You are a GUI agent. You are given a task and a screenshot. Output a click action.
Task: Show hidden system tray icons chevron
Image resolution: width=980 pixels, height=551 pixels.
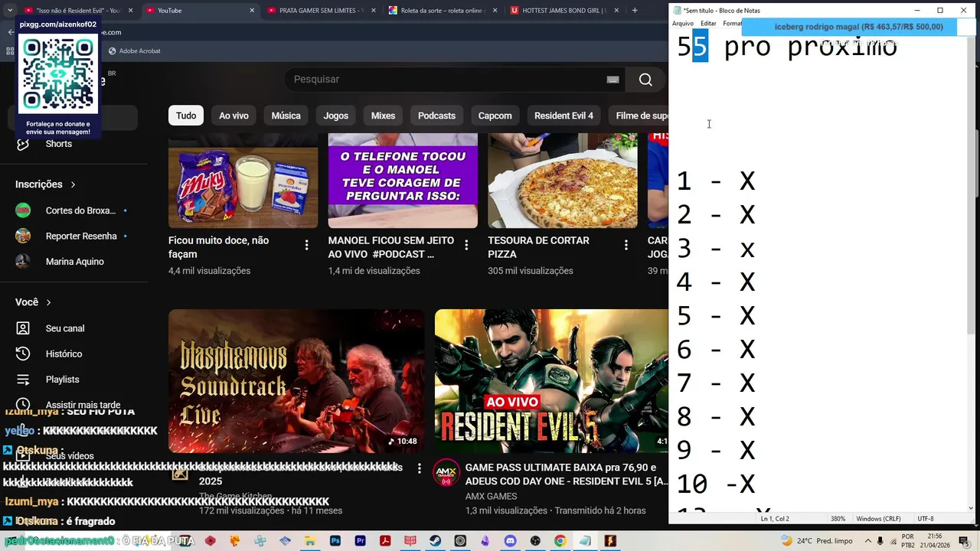868,540
